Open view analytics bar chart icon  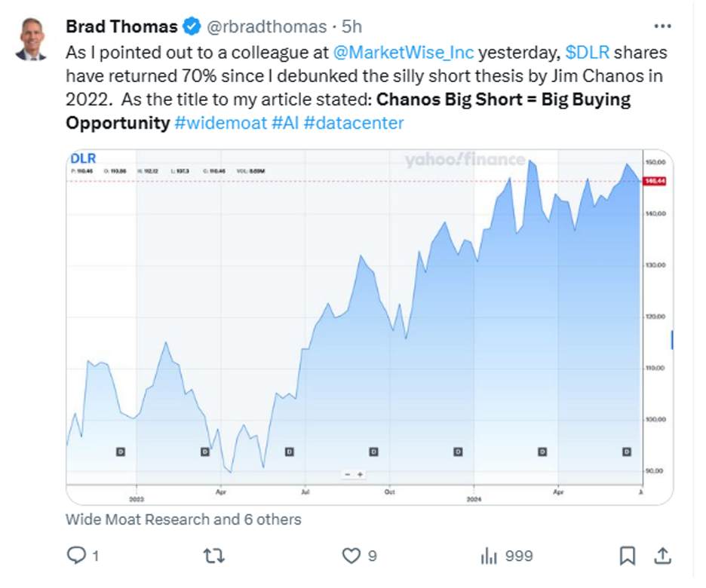(489, 556)
